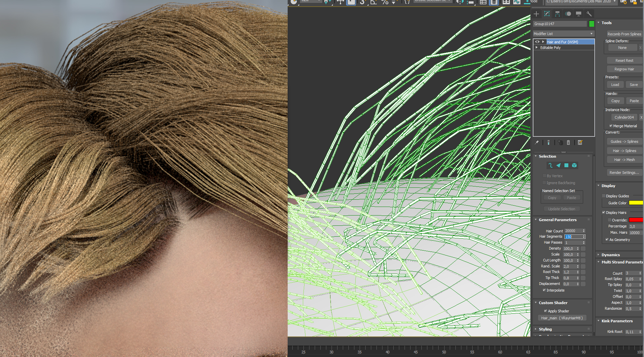Image resolution: width=644 pixels, height=357 pixels.
Task: Click the Edit Named Selection Sets icon
Action: coord(407,2)
